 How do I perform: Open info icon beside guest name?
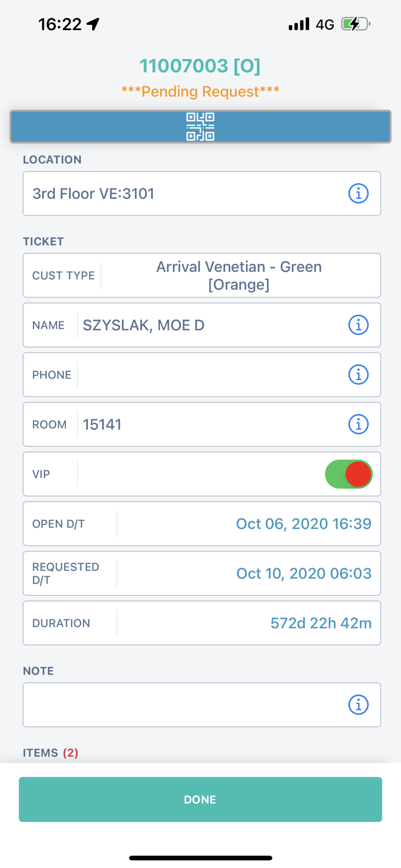click(358, 325)
